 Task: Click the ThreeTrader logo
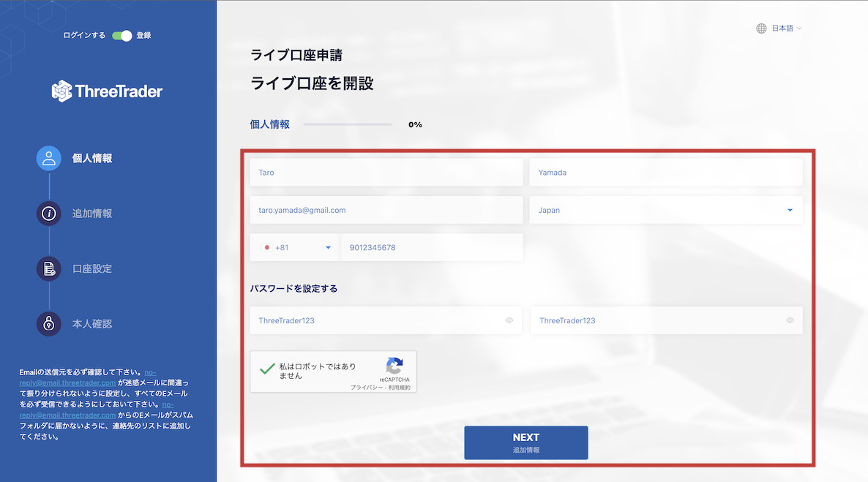pyautogui.click(x=107, y=91)
